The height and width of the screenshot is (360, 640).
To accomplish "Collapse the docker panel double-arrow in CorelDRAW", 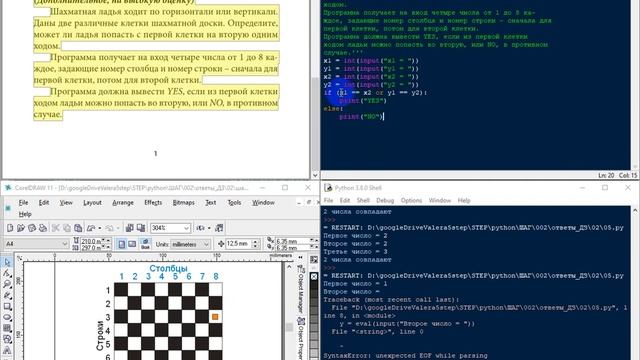I will pyautogui.click(x=301, y=258).
